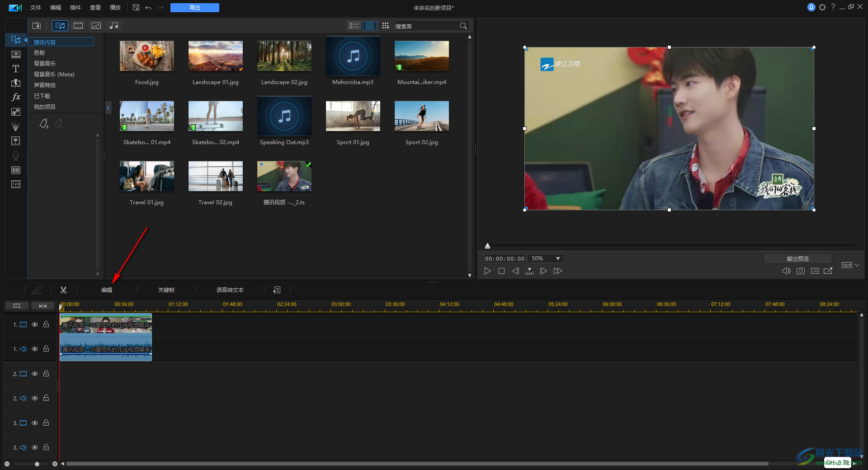Image resolution: width=868 pixels, height=470 pixels.
Task: Open the 50% preview zoom dropdown
Action: coord(545,258)
